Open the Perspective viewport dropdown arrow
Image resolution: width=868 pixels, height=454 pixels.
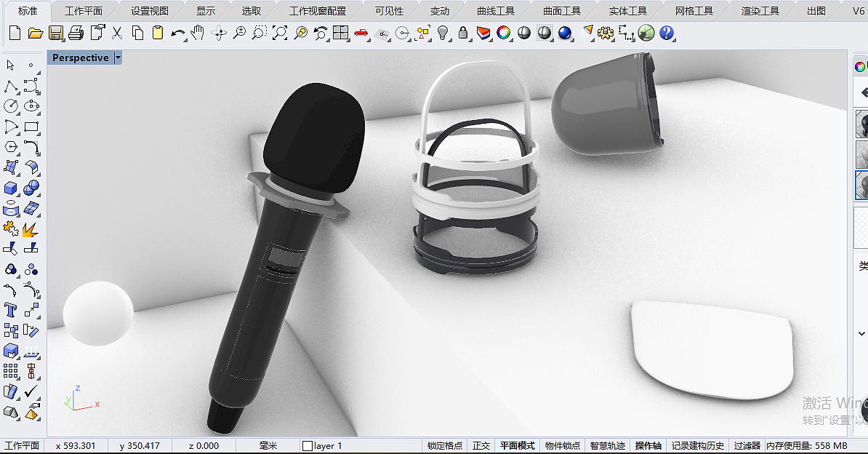coord(118,58)
